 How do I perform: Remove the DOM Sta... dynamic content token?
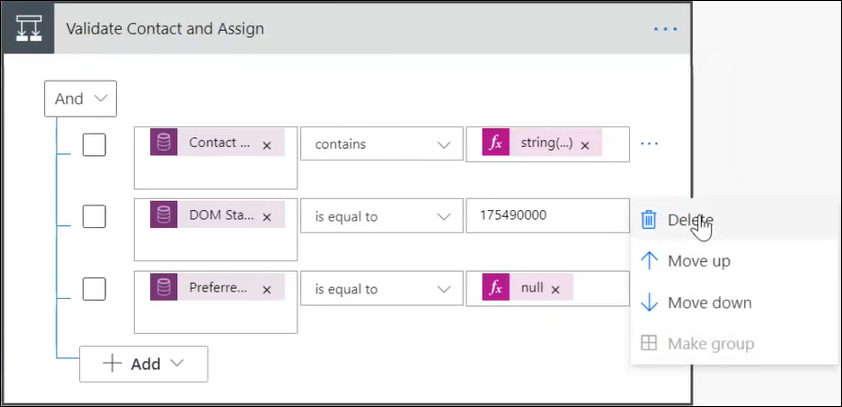[267, 217]
